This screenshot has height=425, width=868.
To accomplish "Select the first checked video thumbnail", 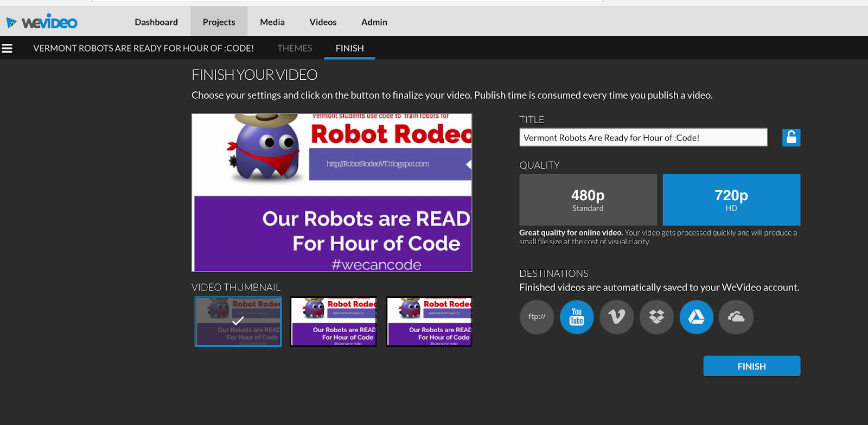I will click(x=238, y=321).
